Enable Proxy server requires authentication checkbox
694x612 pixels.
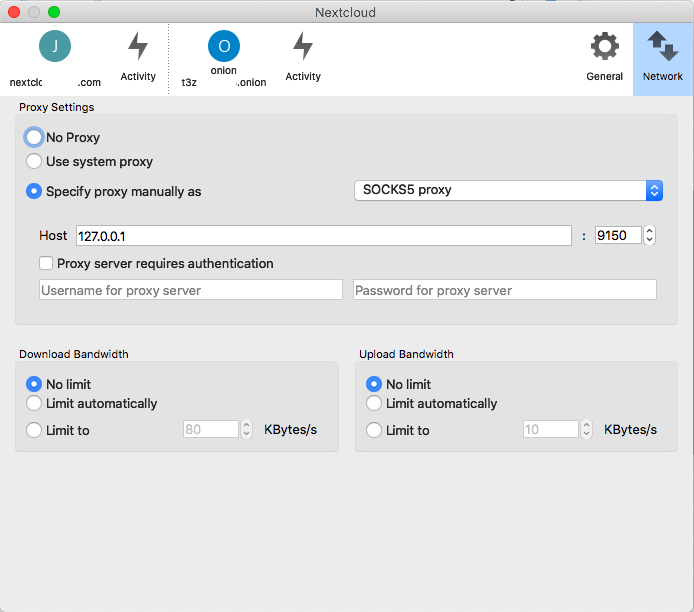(x=46, y=263)
